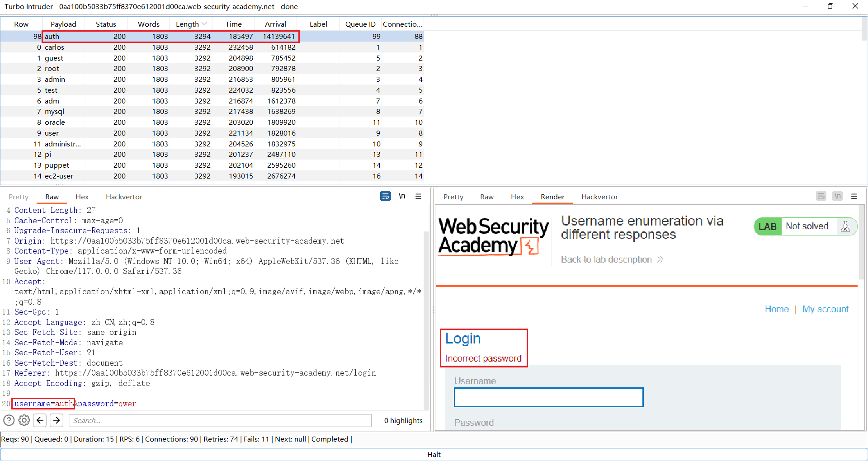
Task: Select the row with payload mysql
Action: 212,111
